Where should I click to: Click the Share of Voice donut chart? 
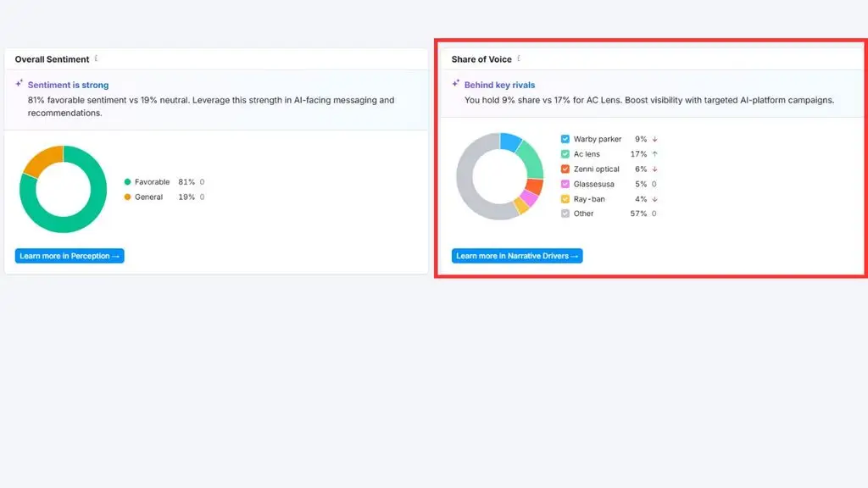tap(500, 176)
